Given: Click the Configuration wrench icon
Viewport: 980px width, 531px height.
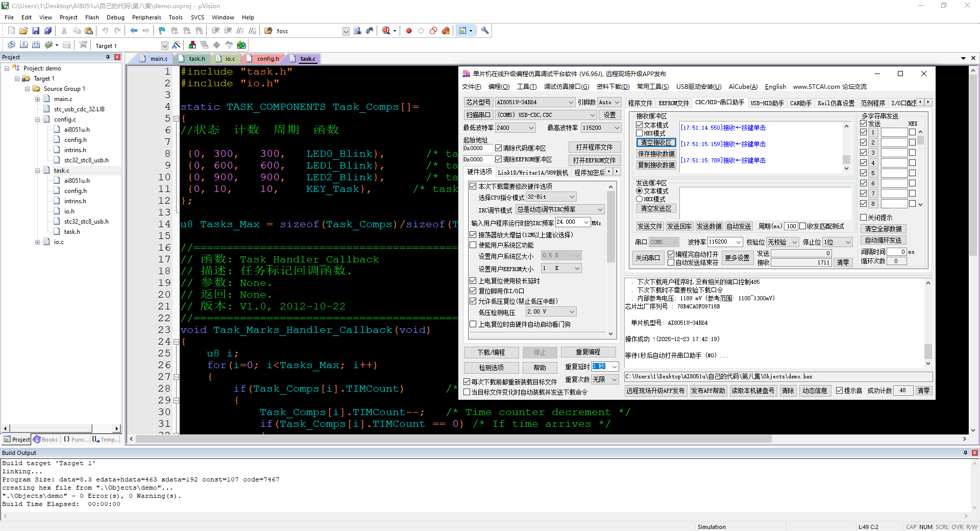Looking at the screenshot, I should [485, 31].
